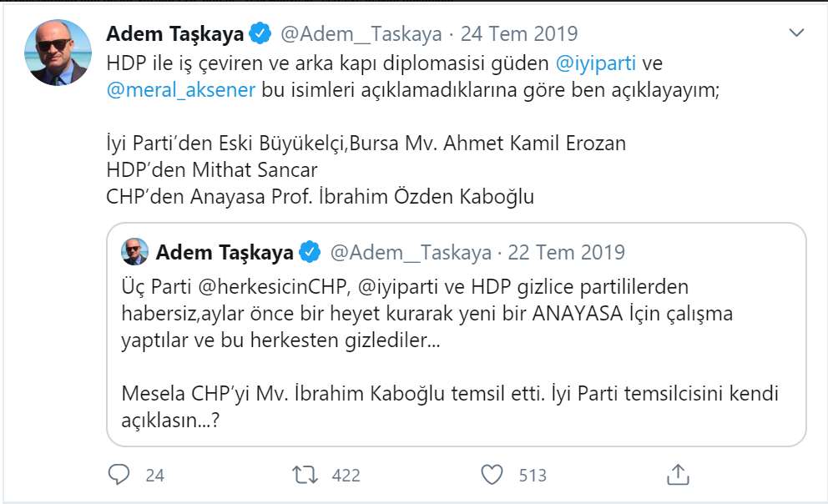This screenshot has height=504, width=828.
Task: Open the tweet options chevron menu
Action: pyautogui.click(x=799, y=33)
